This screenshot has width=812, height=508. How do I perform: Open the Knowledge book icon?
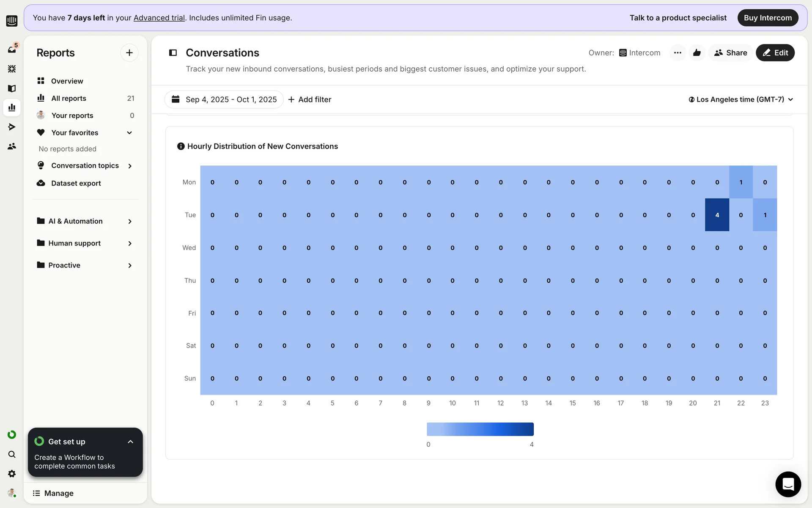12,88
